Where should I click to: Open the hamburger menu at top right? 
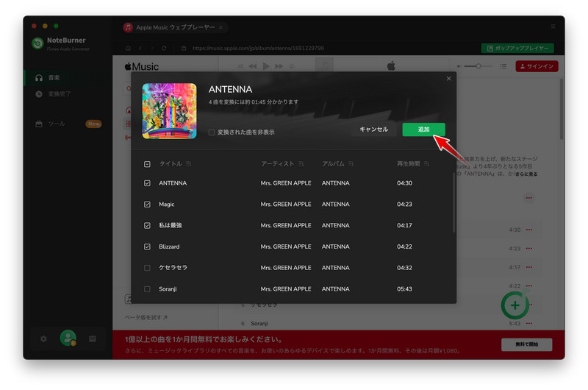click(x=553, y=26)
